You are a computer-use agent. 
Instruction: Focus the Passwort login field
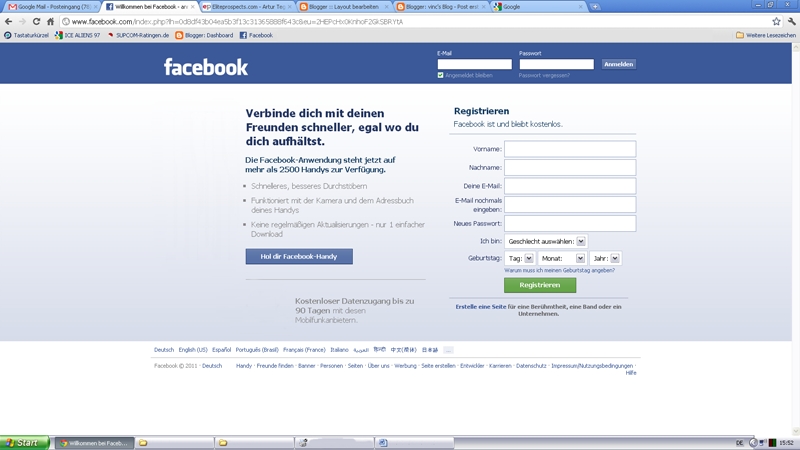coord(557,64)
